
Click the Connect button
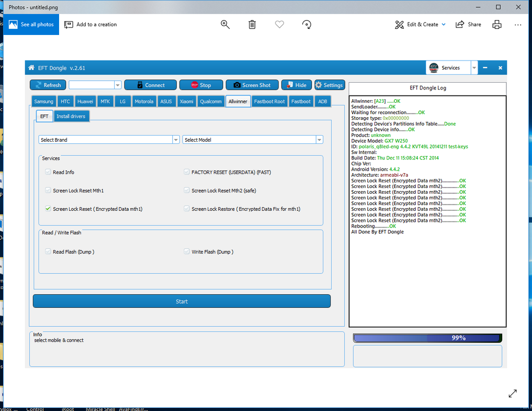[x=150, y=85]
